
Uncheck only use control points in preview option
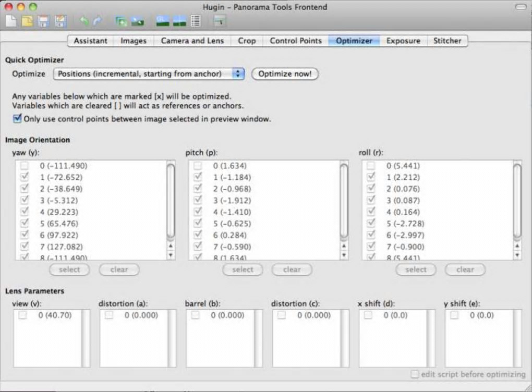(x=17, y=119)
